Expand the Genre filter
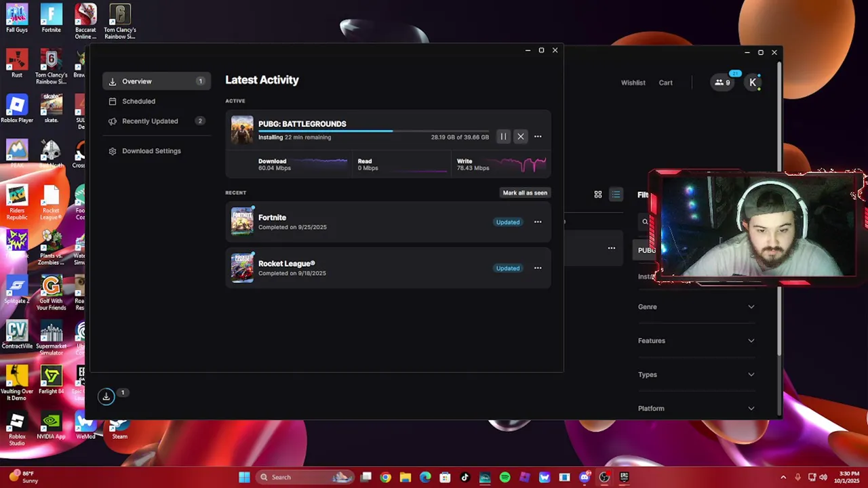The height and width of the screenshot is (488, 868). tap(696, 307)
